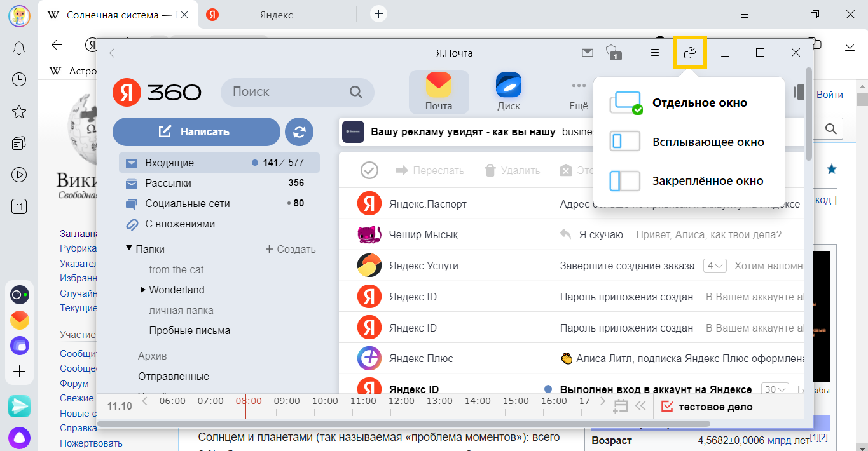
Task: Click the window mode icon in title bar
Action: coord(690,53)
